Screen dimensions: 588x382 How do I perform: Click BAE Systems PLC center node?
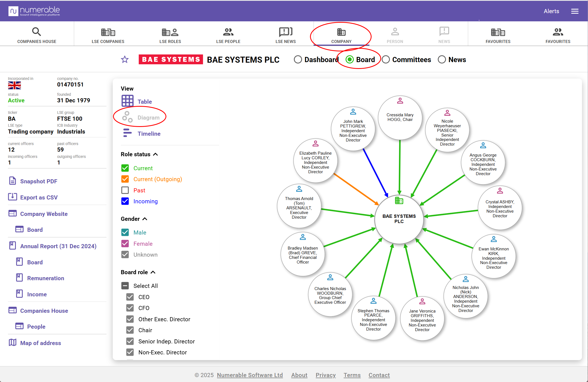point(399,219)
